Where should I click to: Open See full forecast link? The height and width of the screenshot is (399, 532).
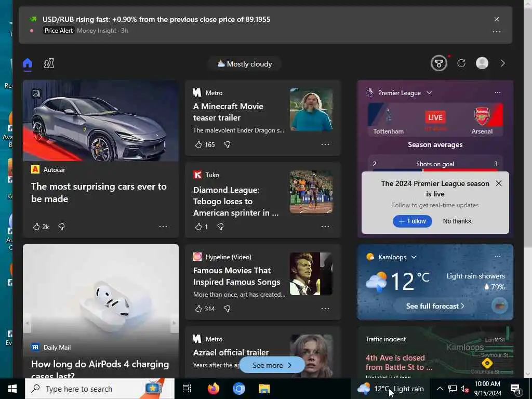coord(435,306)
